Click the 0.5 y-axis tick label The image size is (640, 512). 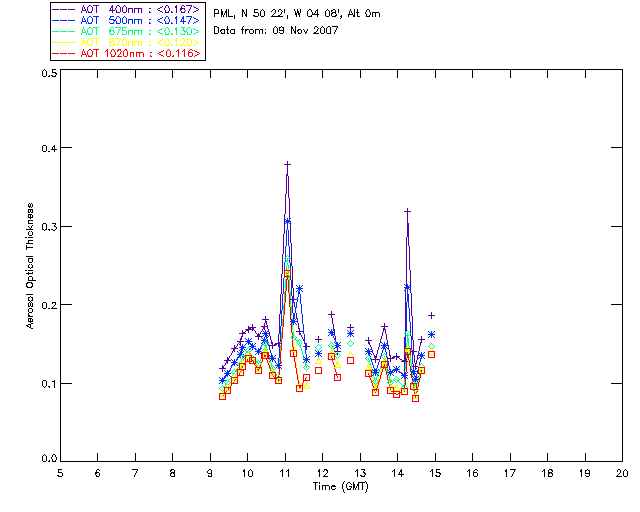point(49,73)
